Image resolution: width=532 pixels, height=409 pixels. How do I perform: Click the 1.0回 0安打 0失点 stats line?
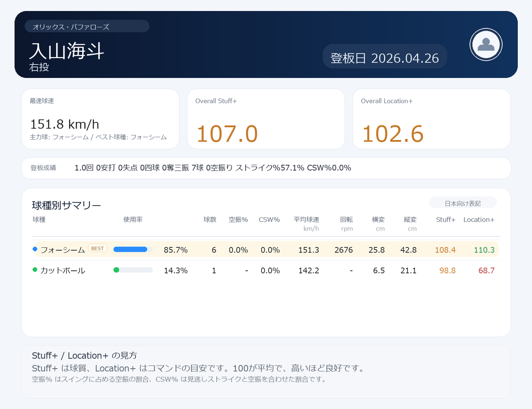213,168
